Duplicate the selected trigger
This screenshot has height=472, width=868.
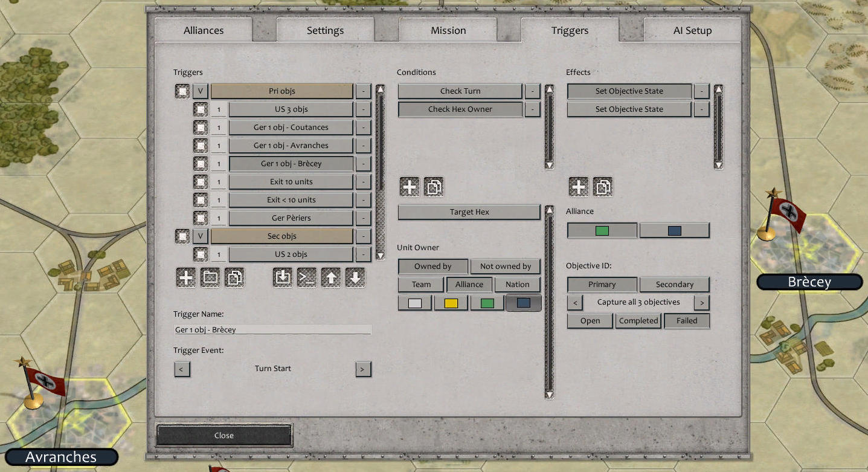click(x=234, y=277)
